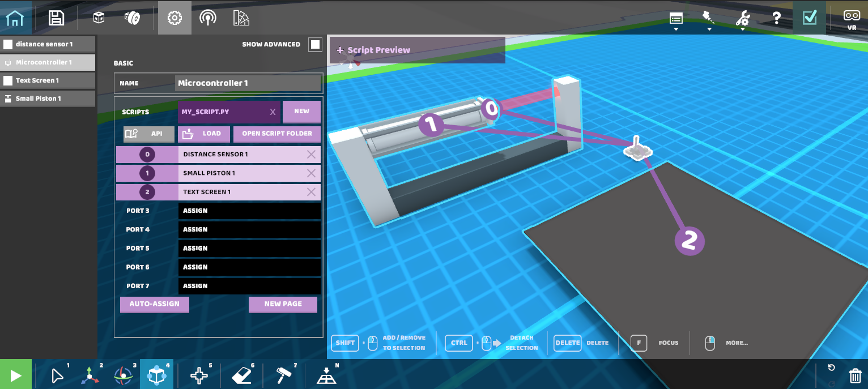Click the Name field containing Microcontroller 1
868x389 pixels.
click(248, 83)
